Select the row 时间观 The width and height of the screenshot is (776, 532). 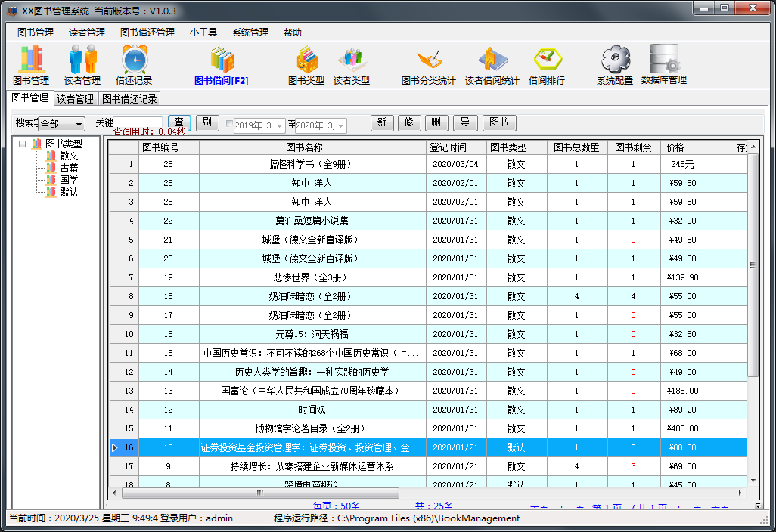tap(428, 410)
